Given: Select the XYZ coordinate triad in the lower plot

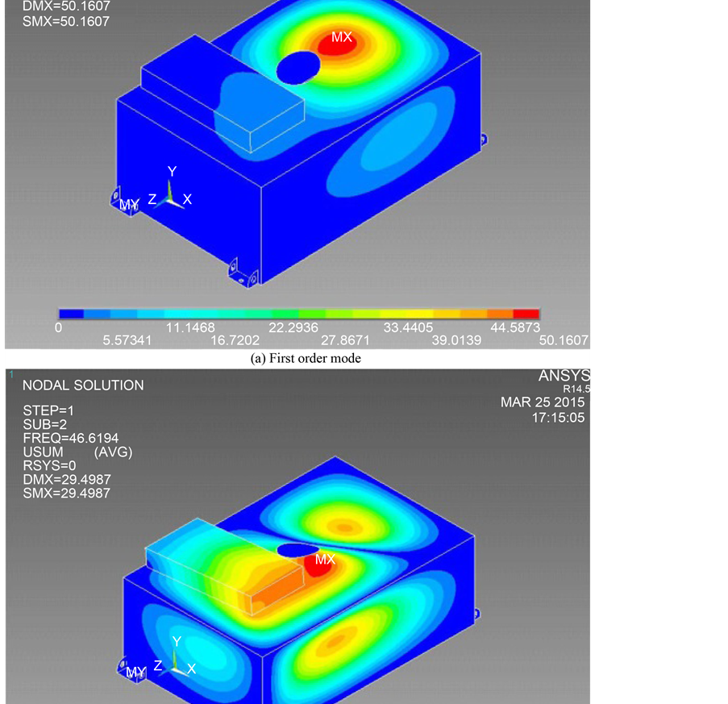Looking at the screenshot, I should click(174, 657).
